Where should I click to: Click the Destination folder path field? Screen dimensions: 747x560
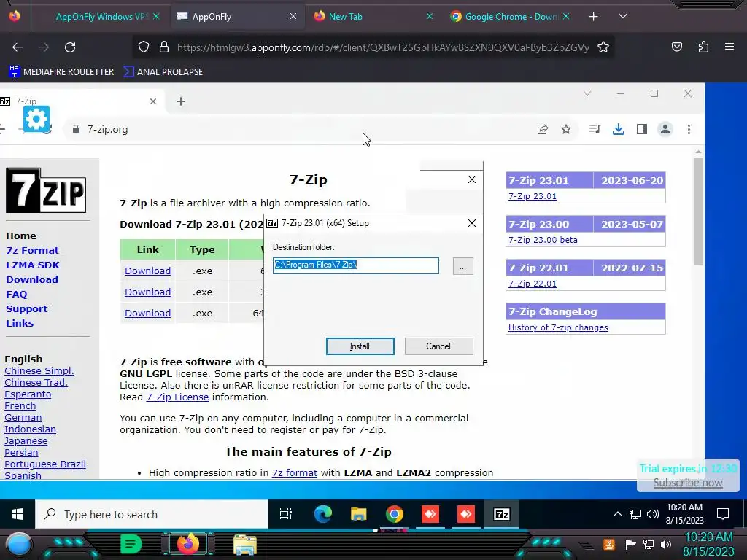coord(356,265)
